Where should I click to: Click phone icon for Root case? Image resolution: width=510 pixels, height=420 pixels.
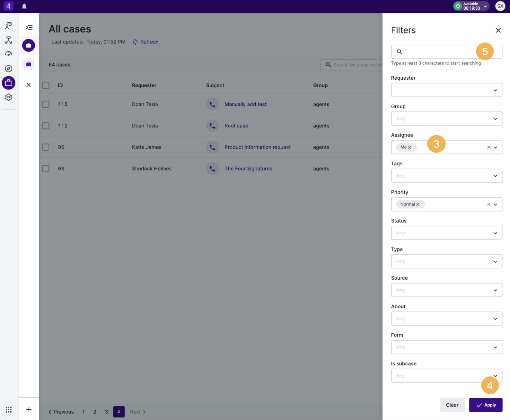213,126
